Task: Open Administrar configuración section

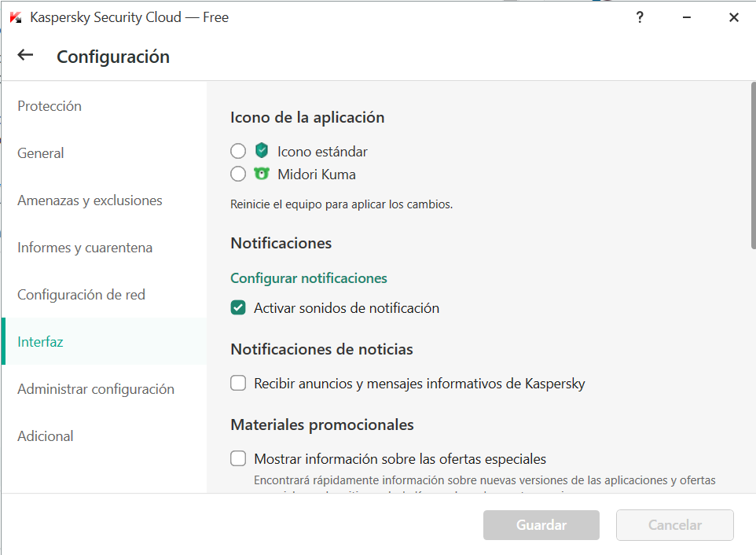Action: click(96, 389)
